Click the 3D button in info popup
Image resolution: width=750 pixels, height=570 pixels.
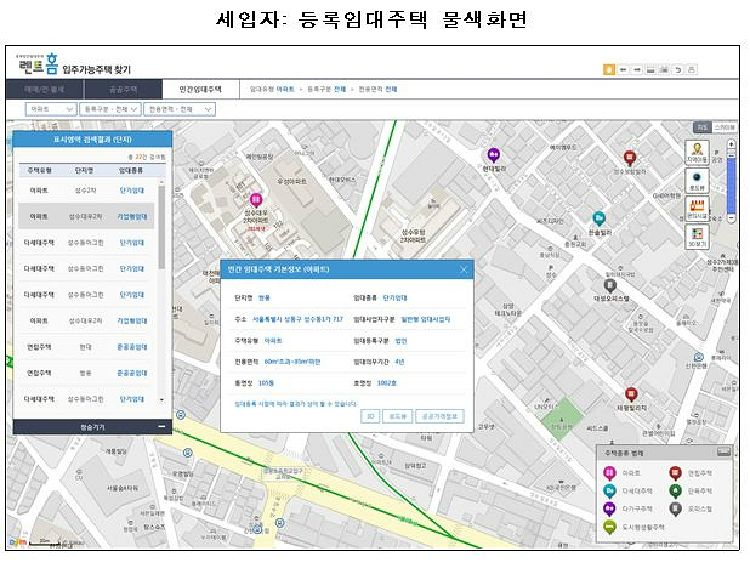click(x=369, y=416)
